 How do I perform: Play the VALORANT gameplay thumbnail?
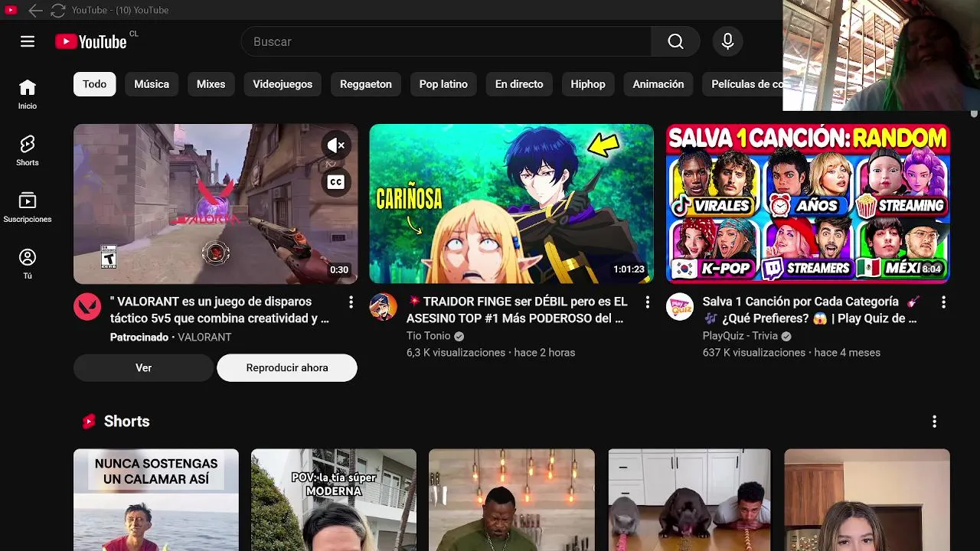coord(215,204)
